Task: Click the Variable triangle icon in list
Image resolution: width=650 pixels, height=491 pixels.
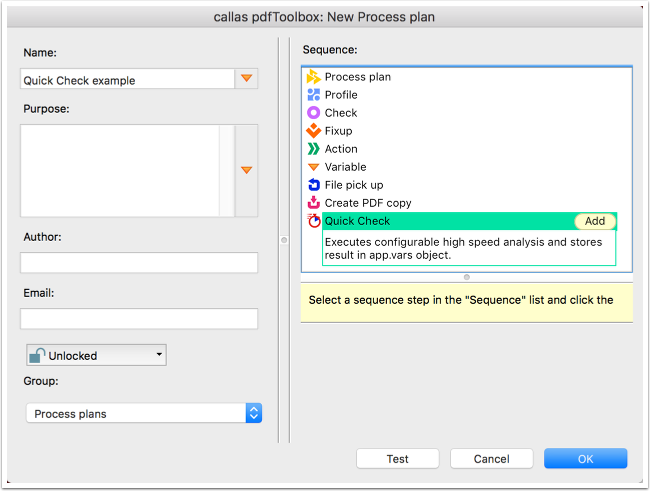Action: (313, 167)
